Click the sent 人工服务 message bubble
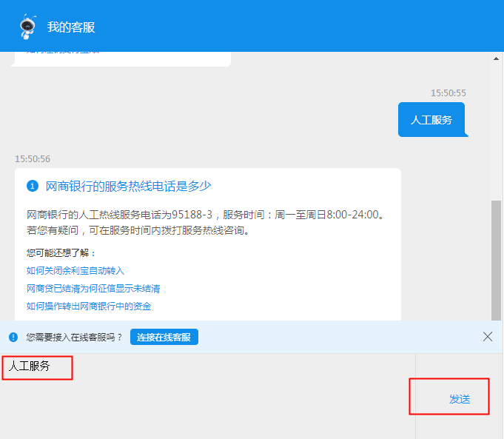Screen dimensions: 504x439 [x=431, y=120]
